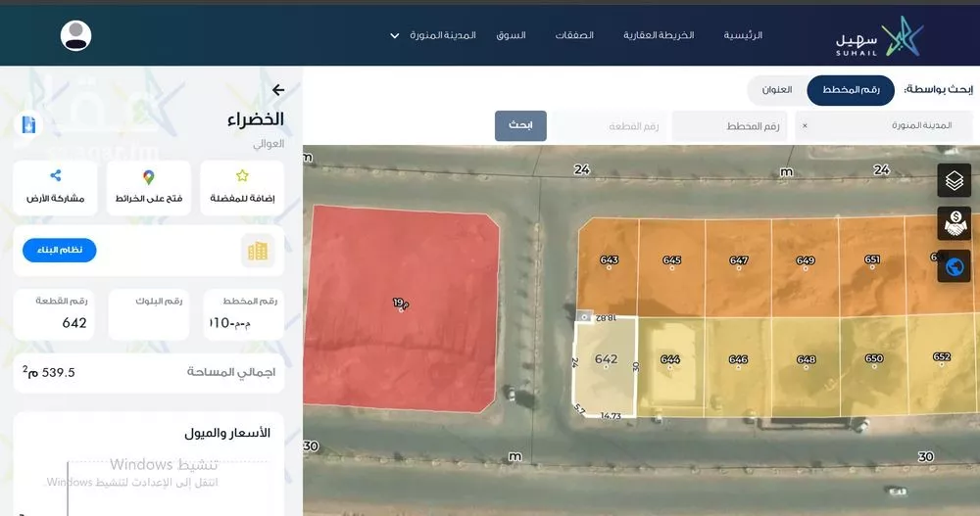980x516 pixels.
Task: Select the رقم المخطط search tab
Action: pyautogui.click(x=851, y=90)
